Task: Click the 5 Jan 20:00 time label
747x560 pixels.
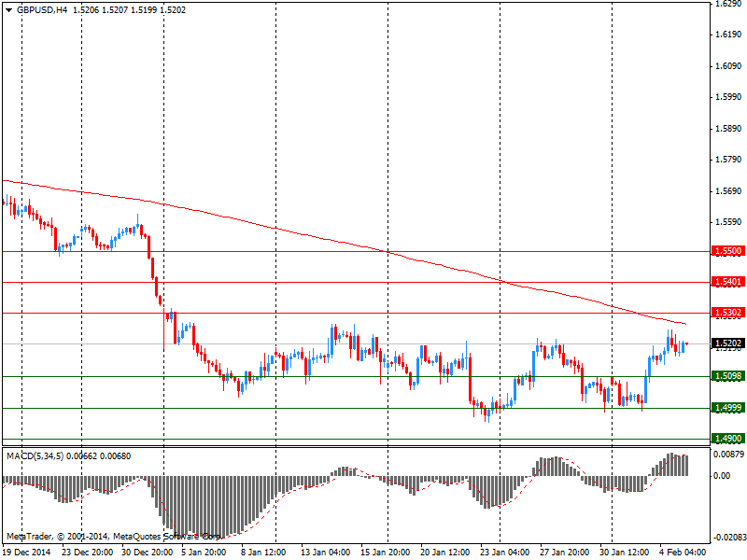Action: 204,553
